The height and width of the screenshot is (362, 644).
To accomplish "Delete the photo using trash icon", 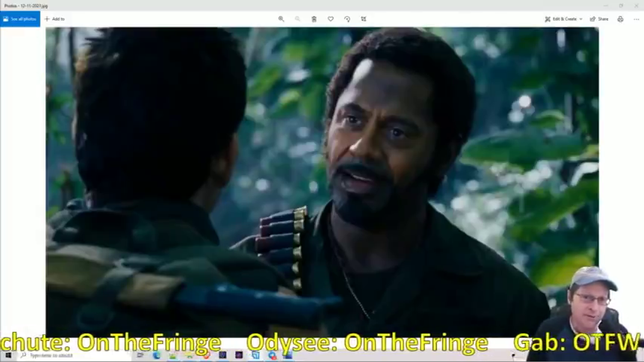I will [x=314, y=19].
